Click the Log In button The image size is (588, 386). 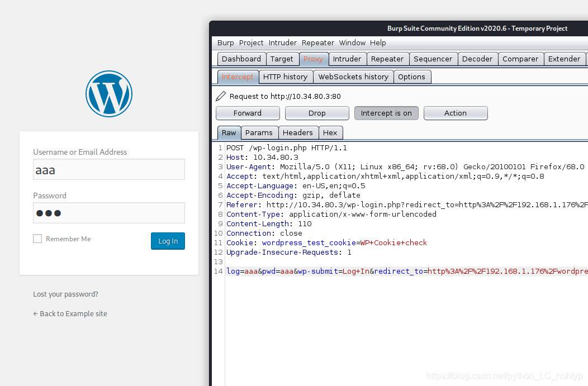(x=168, y=241)
